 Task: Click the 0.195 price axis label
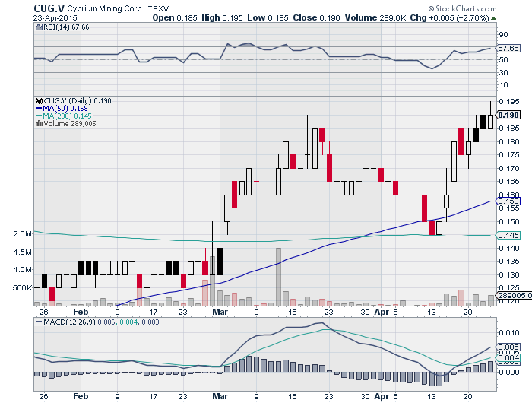[x=509, y=102]
